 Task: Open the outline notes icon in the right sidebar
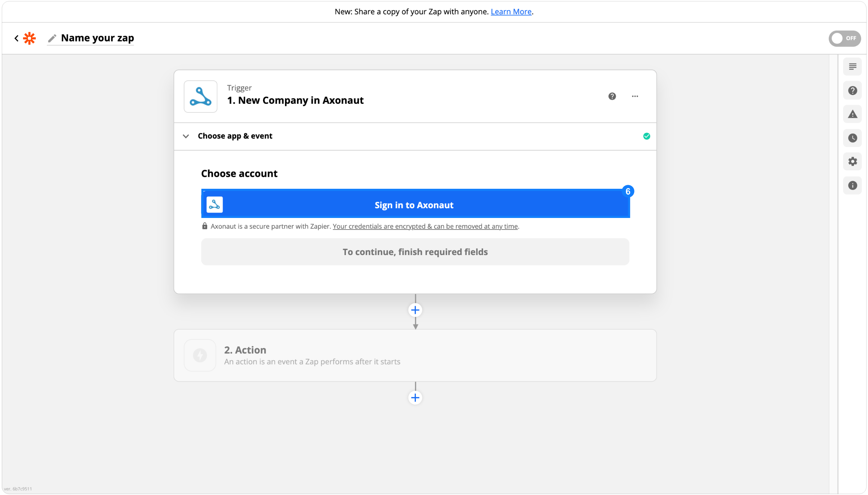coord(852,67)
